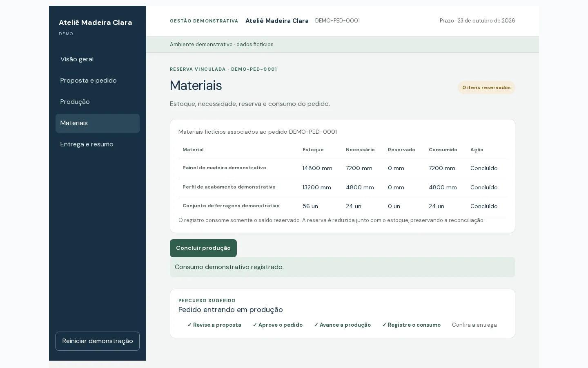
Task: Click Concluído in the Perfil de acabamento row
Action: [484, 188]
